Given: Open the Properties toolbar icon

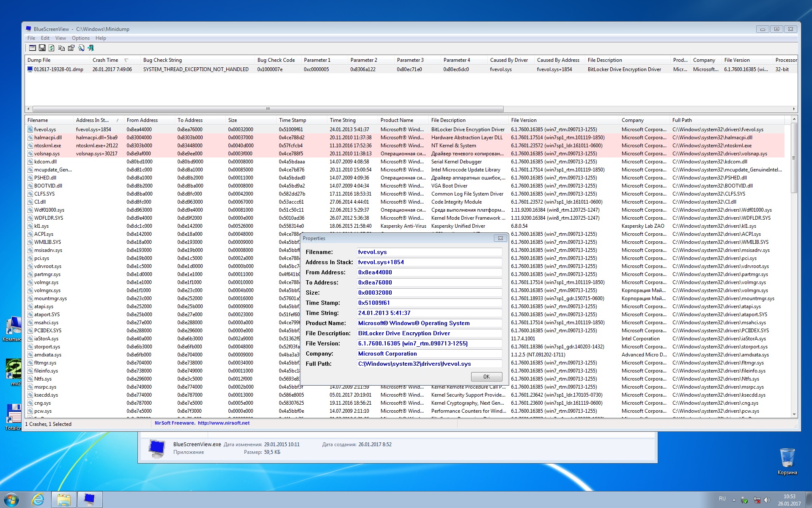Looking at the screenshot, I should [x=71, y=48].
